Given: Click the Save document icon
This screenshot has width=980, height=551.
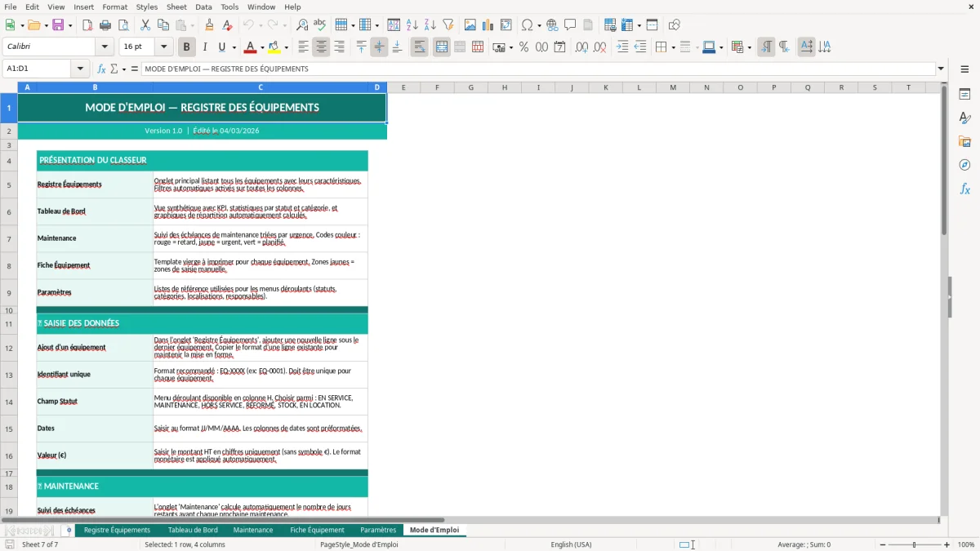Looking at the screenshot, I should click(58, 25).
